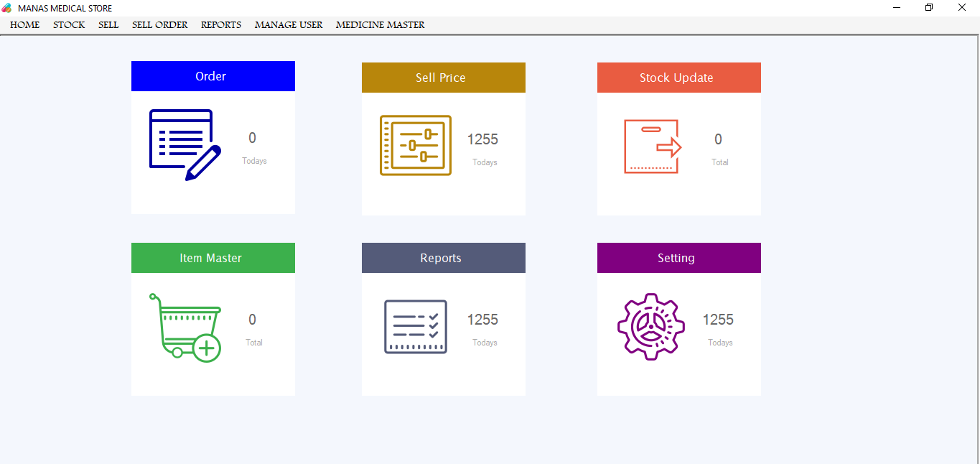This screenshot has height=464, width=980.
Task: Click the Manas Medical Store app logo
Action: pos(7,8)
